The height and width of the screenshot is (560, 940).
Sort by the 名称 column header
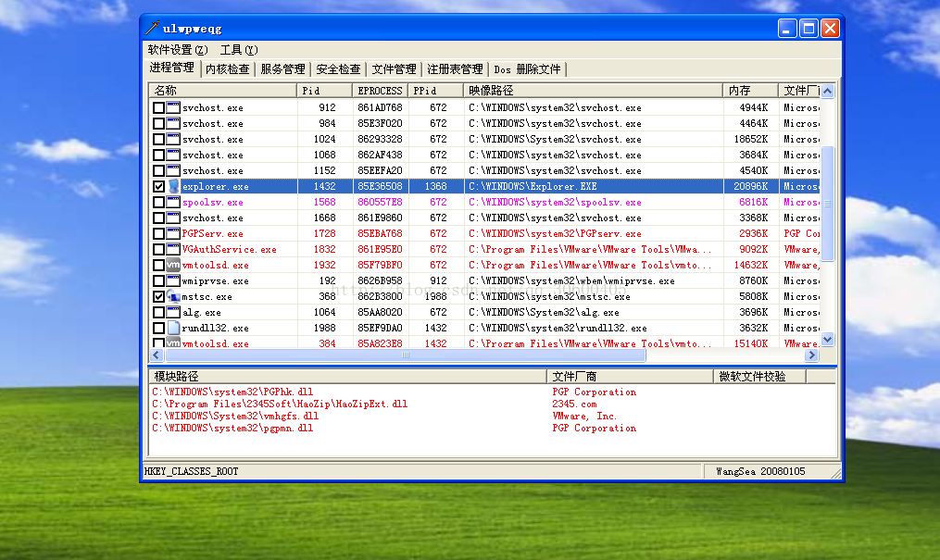click(222, 91)
